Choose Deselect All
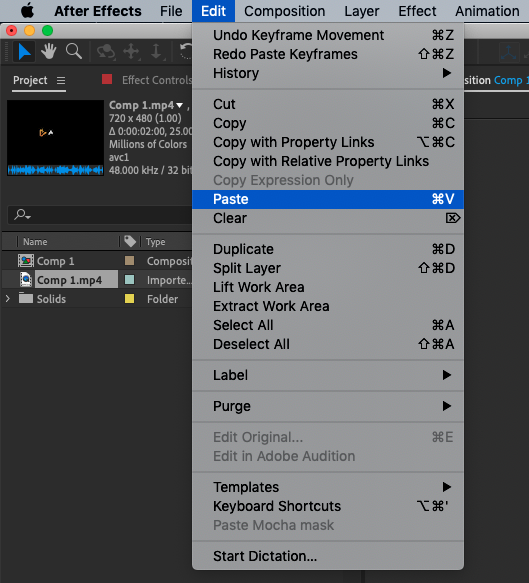The width and height of the screenshot is (529, 583). click(x=328, y=344)
